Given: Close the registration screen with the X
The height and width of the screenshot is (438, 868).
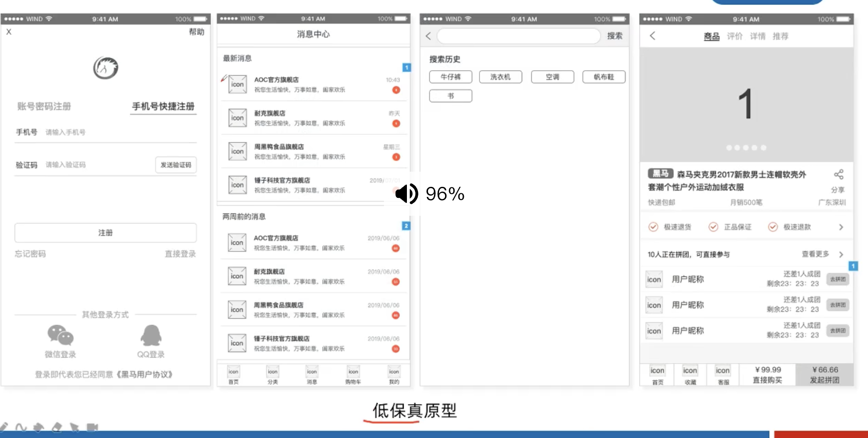Looking at the screenshot, I should [9, 32].
